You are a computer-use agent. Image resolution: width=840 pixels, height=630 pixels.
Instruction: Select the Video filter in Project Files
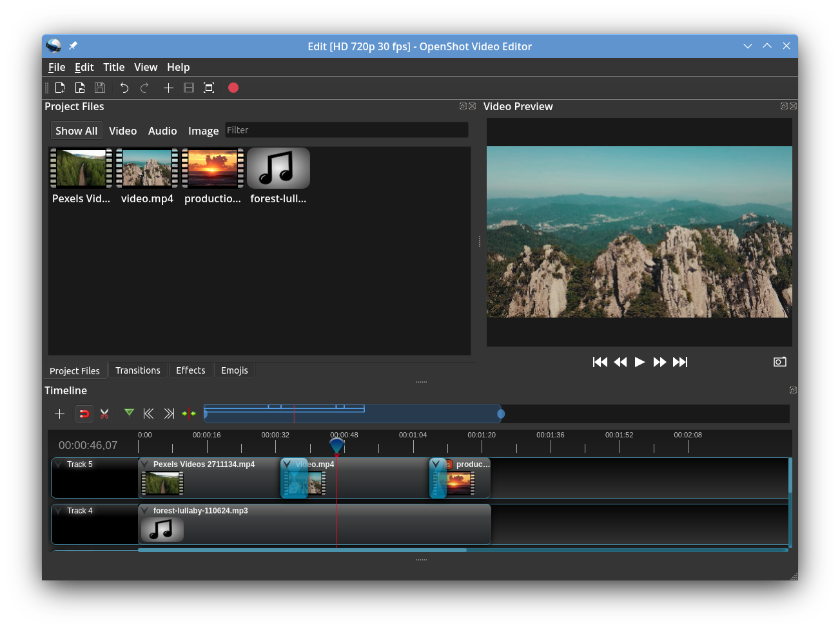click(x=122, y=131)
